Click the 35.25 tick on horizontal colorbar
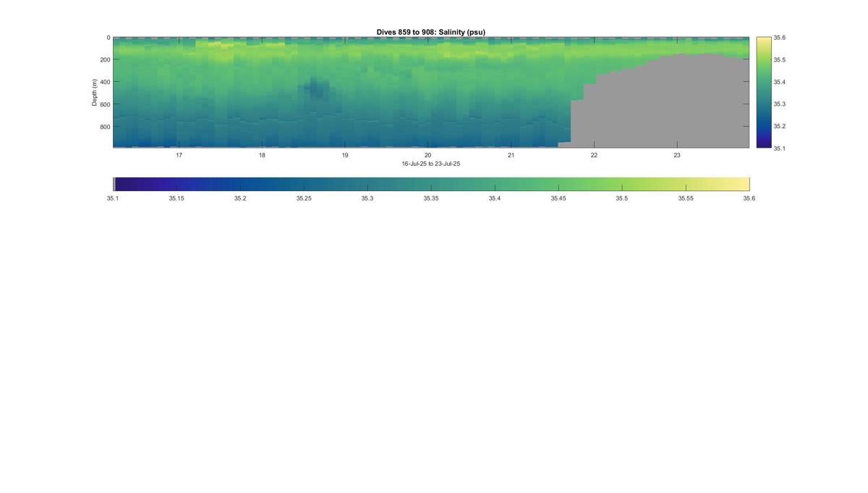This screenshot has height=493, width=868. pos(304,184)
